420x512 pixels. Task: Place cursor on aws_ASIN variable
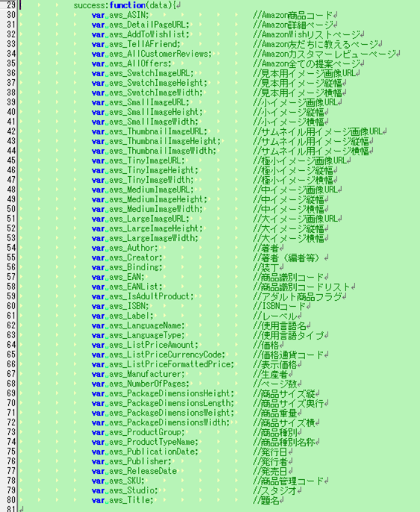pos(128,15)
